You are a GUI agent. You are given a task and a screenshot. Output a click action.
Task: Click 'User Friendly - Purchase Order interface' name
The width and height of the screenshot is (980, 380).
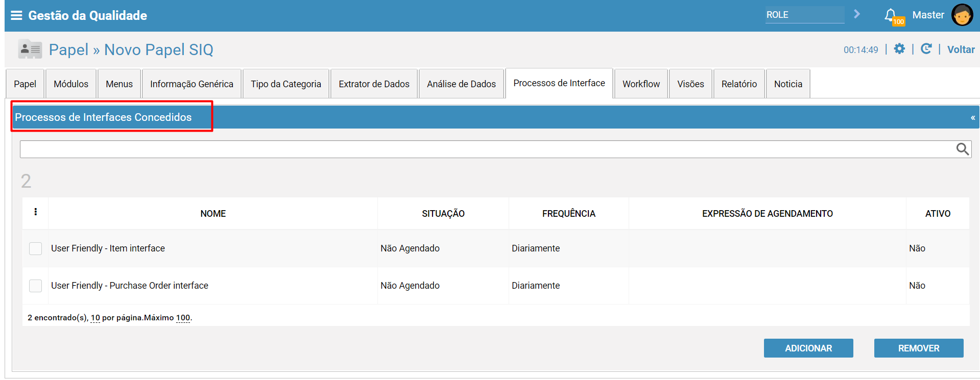[x=130, y=286]
